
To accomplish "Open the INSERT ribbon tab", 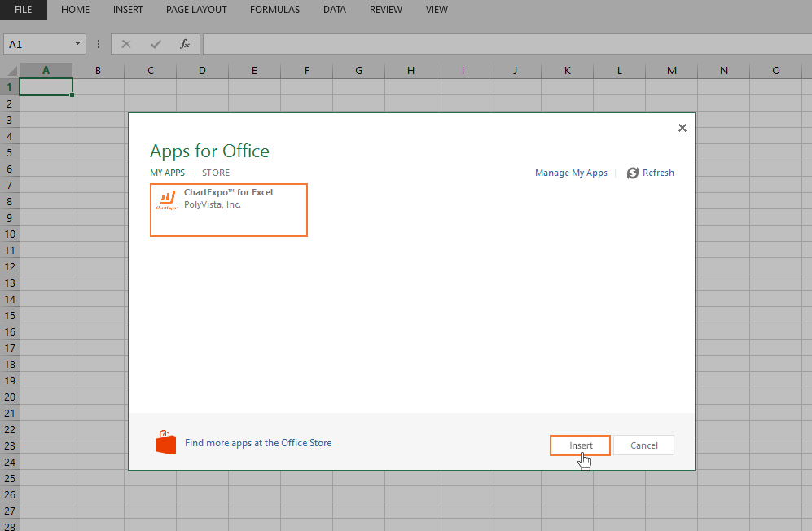I will coord(128,9).
